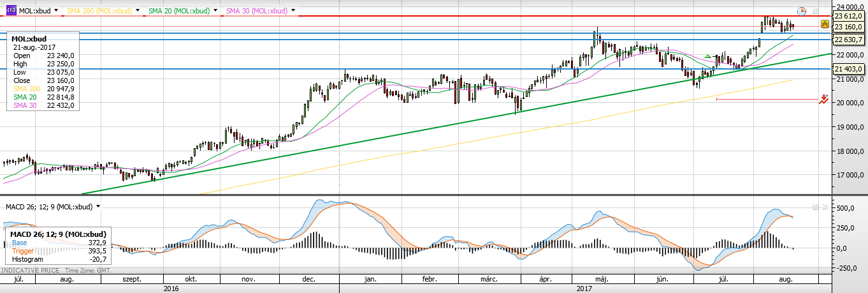868x293 pixels.
Task: Click the red downward trend icon
Action: (x=824, y=99)
